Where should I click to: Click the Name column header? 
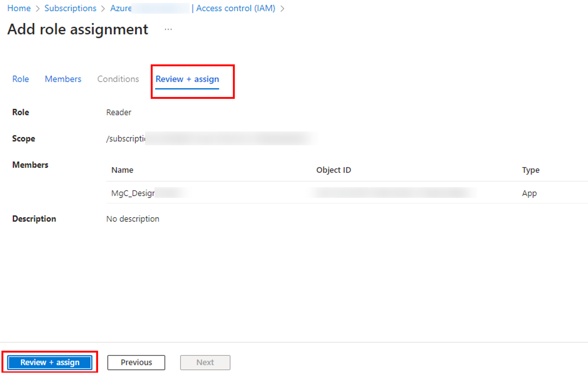[x=122, y=170]
